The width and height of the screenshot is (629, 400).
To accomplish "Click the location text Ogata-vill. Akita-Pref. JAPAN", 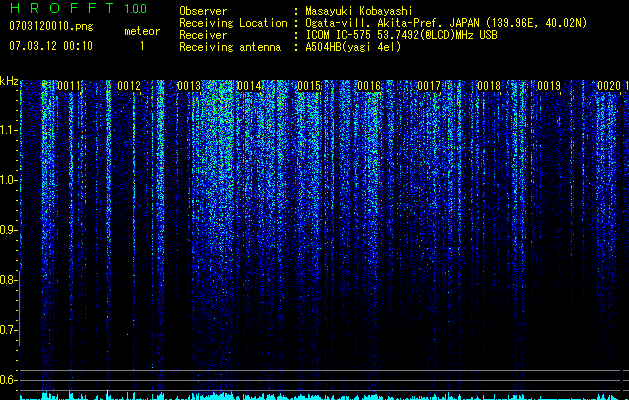I will 392,23.
